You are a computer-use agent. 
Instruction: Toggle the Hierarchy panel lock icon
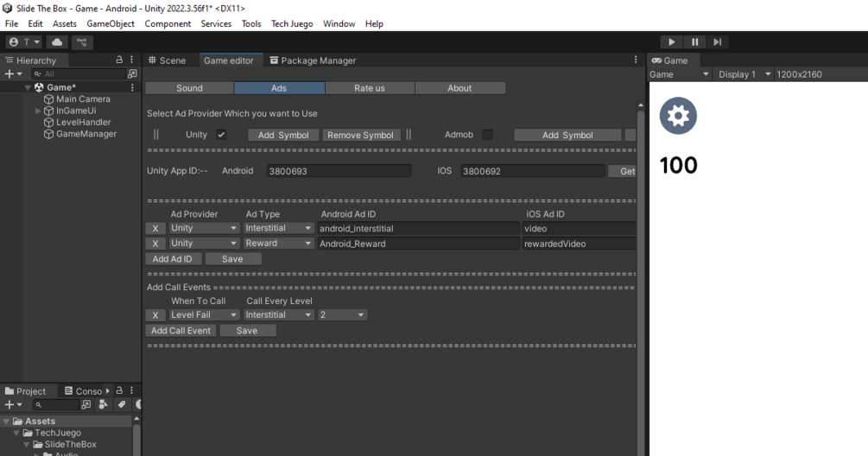tap(119, 60)
